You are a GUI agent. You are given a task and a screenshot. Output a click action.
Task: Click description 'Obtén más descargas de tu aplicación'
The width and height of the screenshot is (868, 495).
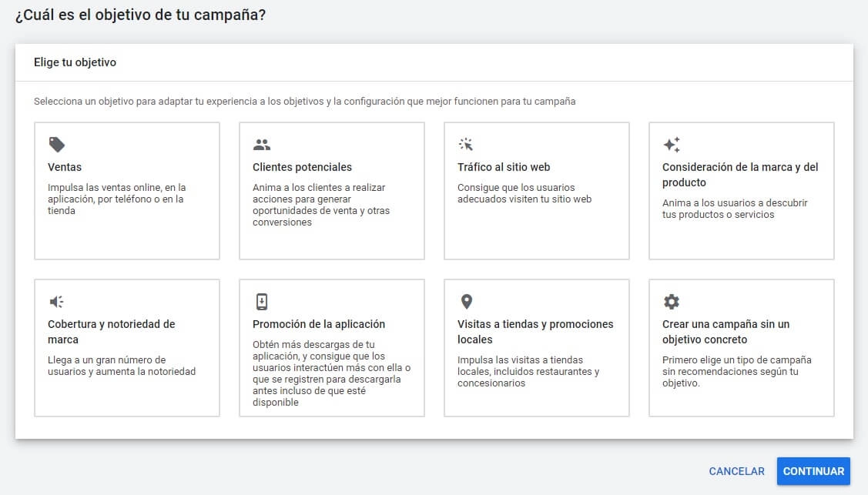click(332, 373)
